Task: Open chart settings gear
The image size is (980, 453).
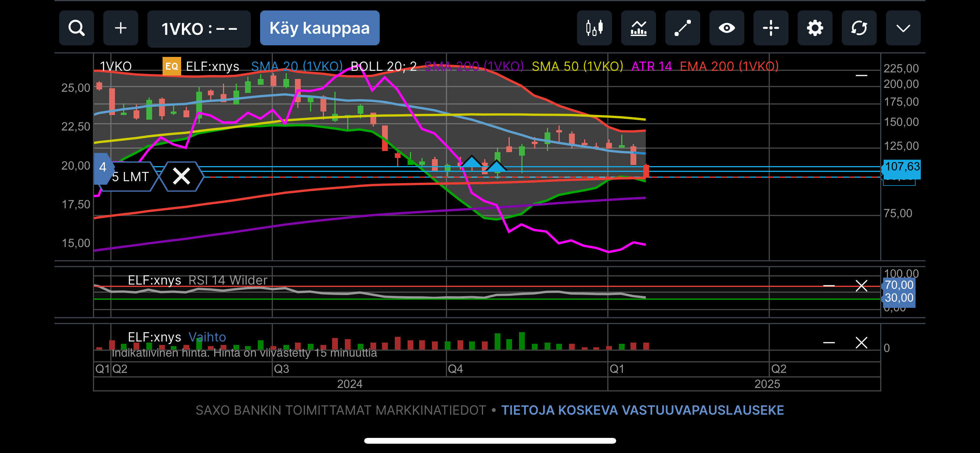Action: coord(815,28)
